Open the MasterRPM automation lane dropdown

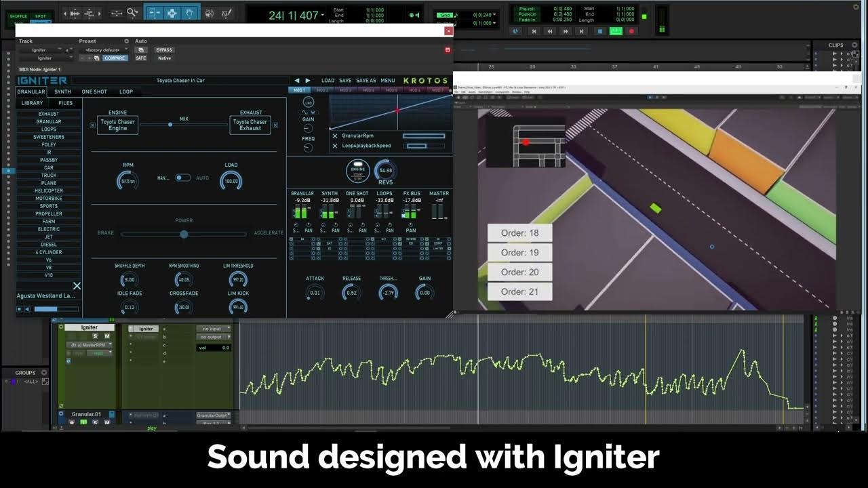[x=90, y=345]
